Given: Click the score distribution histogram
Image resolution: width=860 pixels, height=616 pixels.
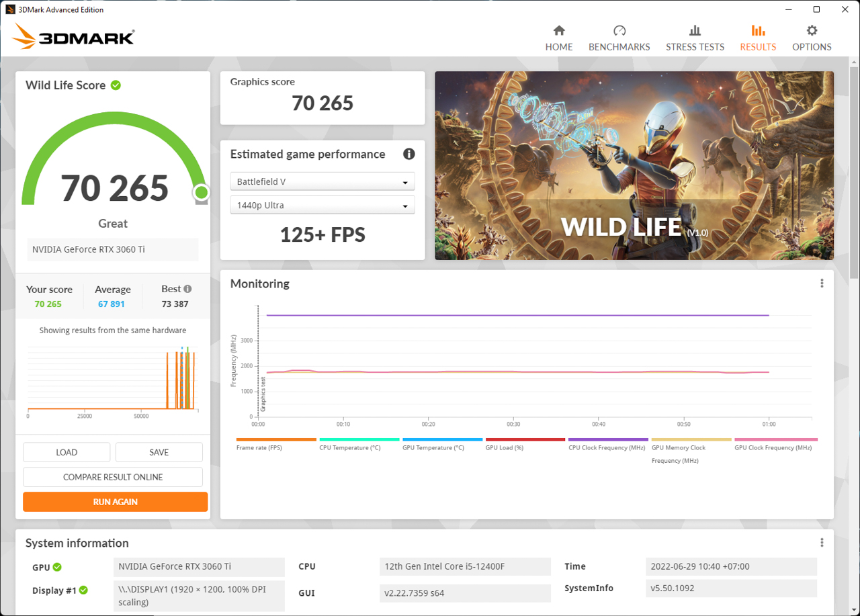Looking at the screenshot, I should (113, 380).
